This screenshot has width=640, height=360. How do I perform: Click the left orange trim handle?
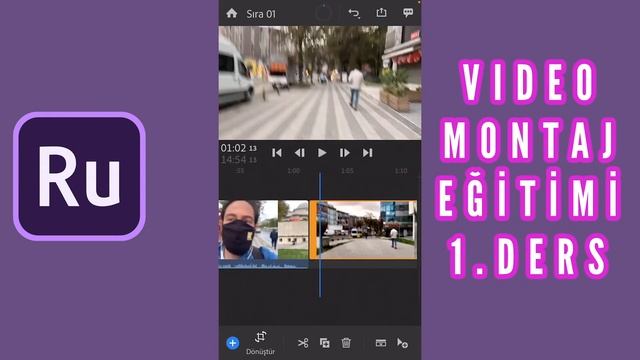[x=313, y=229]
